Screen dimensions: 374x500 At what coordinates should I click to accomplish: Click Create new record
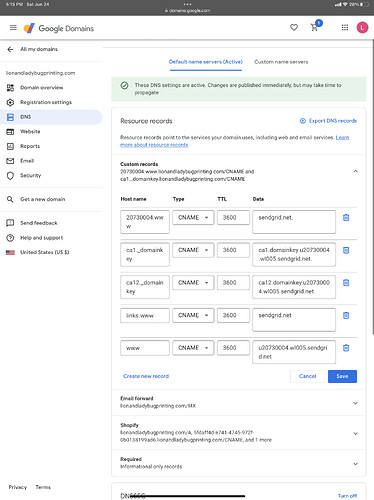(146, 376)
